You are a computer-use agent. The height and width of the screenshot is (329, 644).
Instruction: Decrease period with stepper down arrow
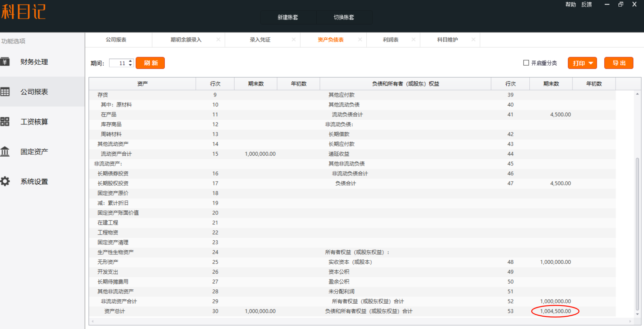[130, 65]
